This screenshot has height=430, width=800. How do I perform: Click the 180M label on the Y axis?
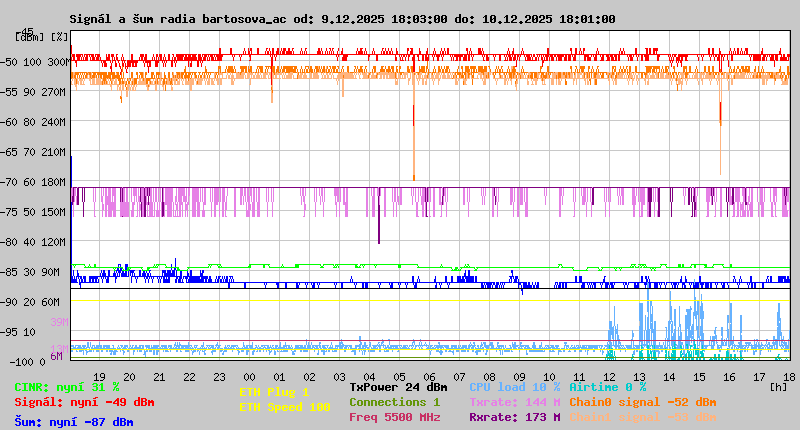coord(54,181)
